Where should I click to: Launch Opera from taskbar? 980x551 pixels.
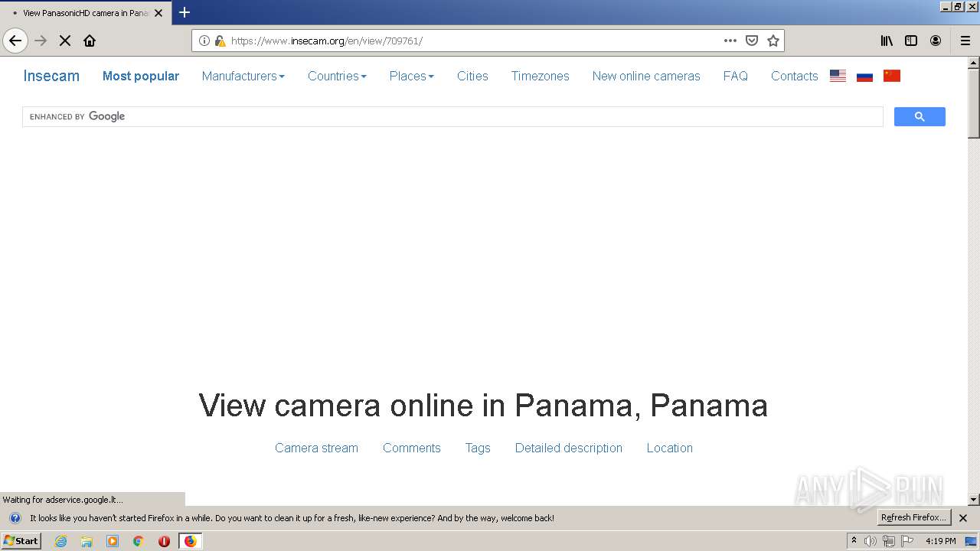coord(164,541)
